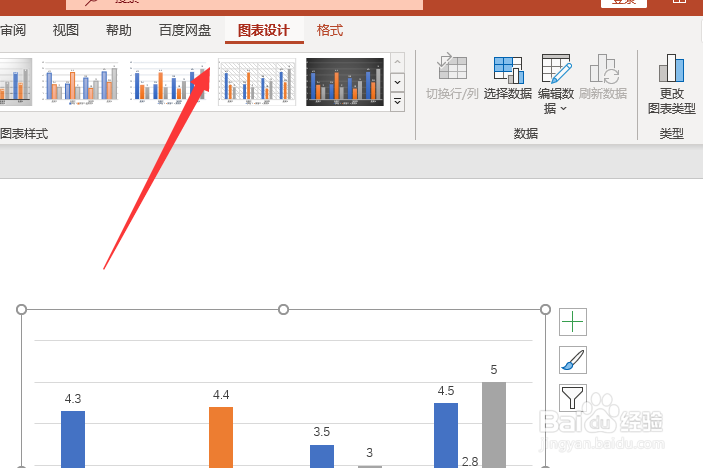Switch to the 格式 tab
Viewport: 703px width, 468px height.
tap(330, 30)
